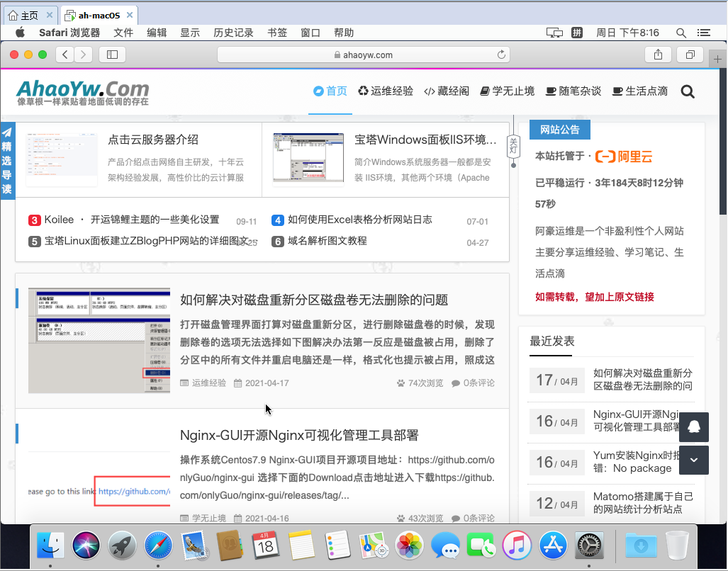The image size is (728, 571).
Task: Click the website search magnifier icon
Action: pos(687,91)
